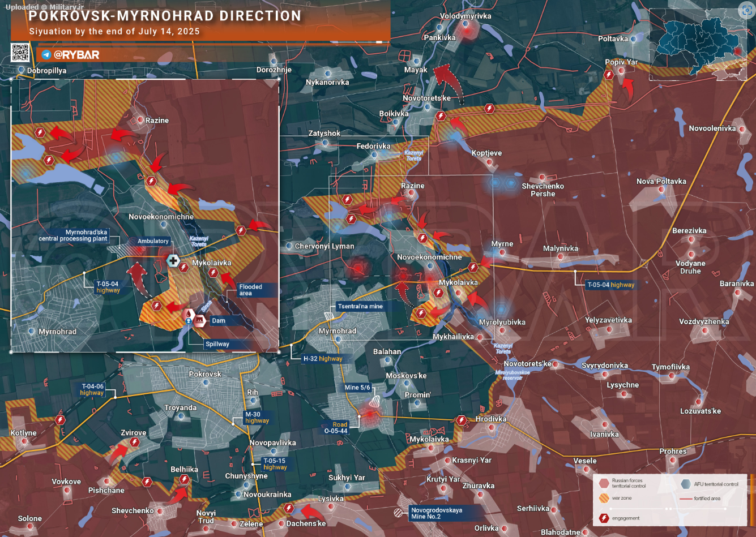Click the engagement icon left of Hrodivka

461,420
